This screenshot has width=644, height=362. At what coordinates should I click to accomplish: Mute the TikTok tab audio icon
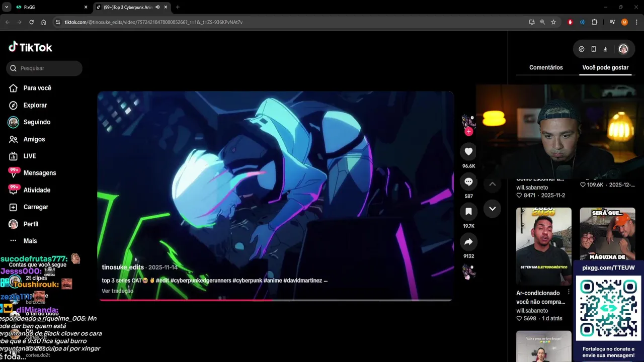tap(157, 7)
